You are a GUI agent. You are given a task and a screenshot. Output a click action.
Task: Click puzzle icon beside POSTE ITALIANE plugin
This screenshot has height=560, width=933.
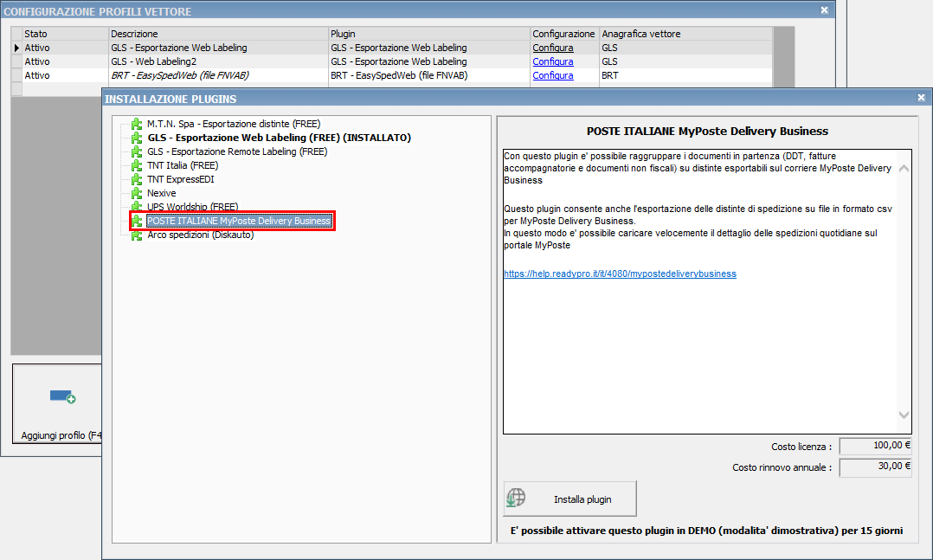point(137,221)
